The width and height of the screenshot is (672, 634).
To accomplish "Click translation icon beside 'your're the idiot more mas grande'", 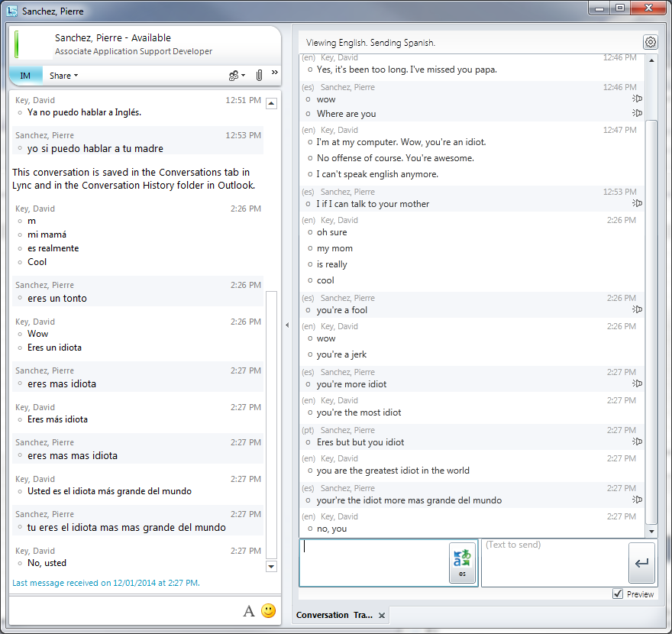I will pyautogui.click(x=638, y=500).
